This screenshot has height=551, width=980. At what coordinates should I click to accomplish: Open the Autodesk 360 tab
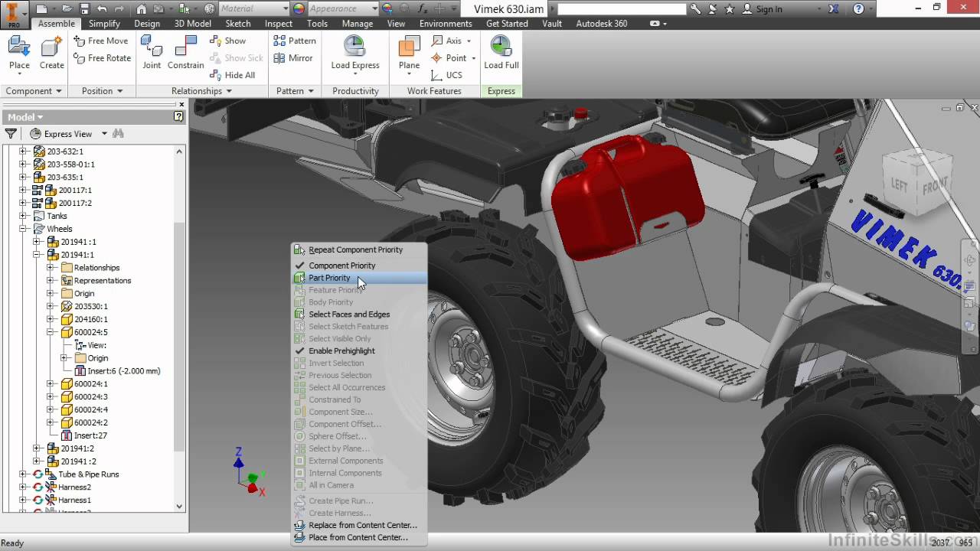coord(601,24)
